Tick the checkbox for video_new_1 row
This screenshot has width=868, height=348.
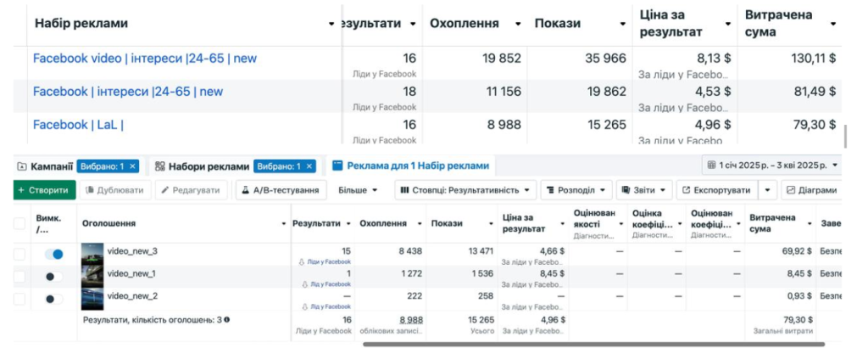coord(19,277)
